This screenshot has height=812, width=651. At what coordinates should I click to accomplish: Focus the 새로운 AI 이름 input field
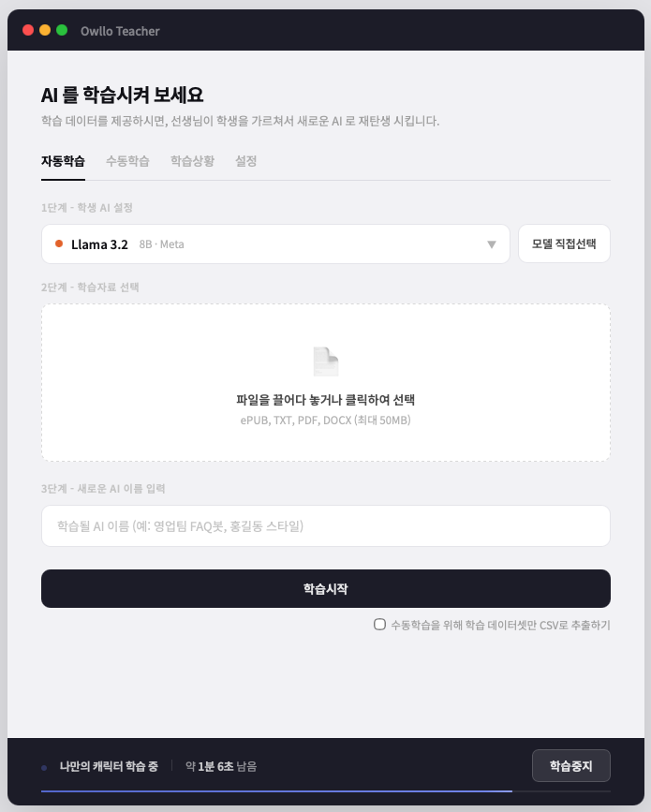325,526
